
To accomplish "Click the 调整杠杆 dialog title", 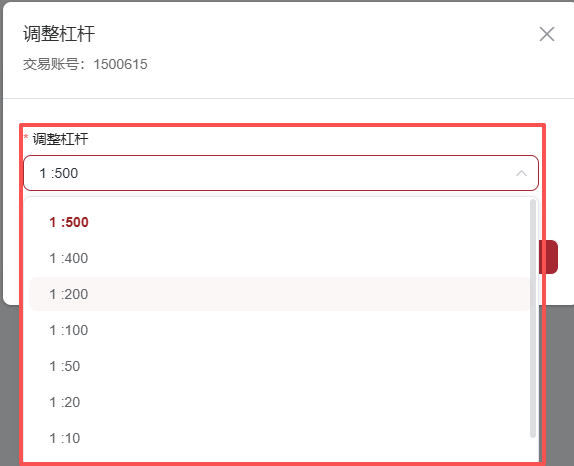I will (59, 34).
